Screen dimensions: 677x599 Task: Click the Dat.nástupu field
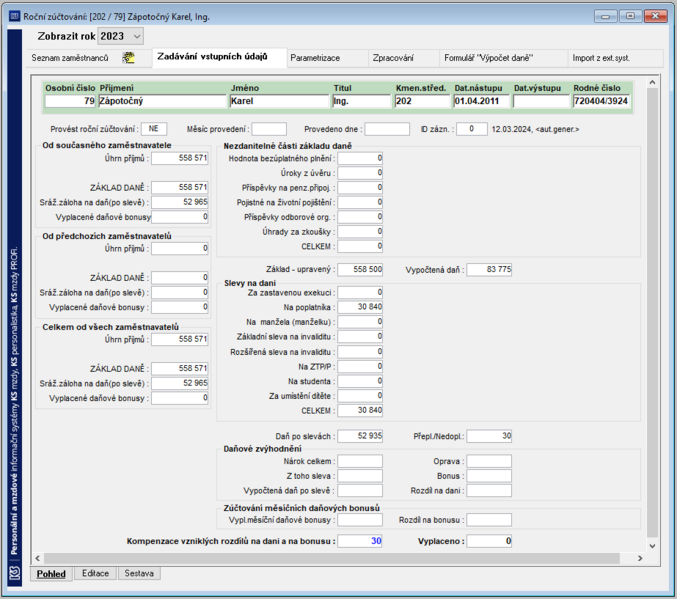pos(482,101)
